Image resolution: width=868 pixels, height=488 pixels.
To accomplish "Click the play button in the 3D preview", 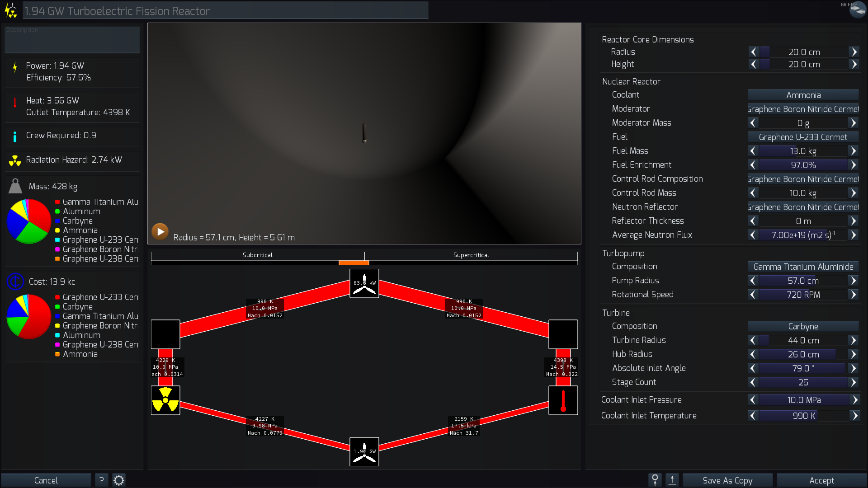I will pos(160,231).
